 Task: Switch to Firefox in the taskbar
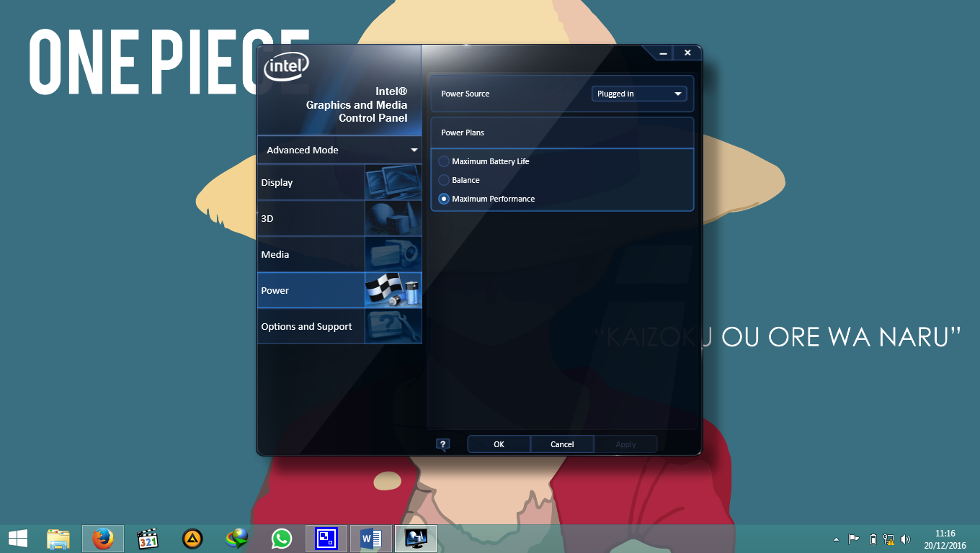coord(103,538)
